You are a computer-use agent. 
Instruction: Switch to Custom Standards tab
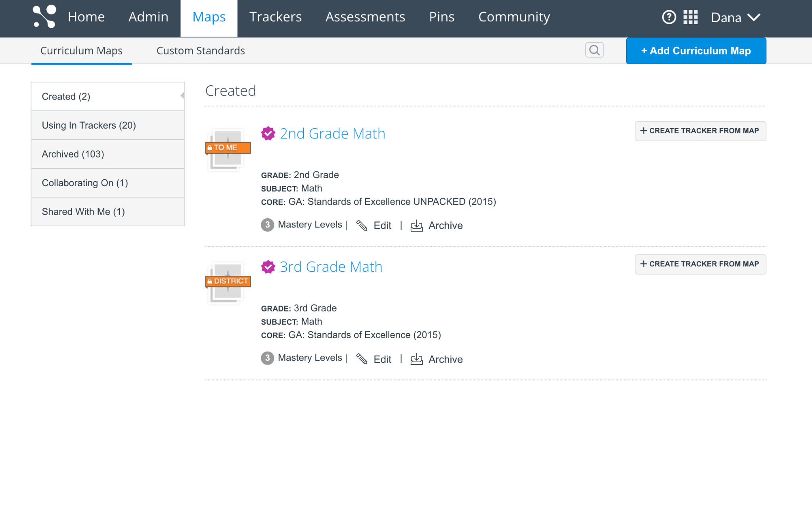201,51
